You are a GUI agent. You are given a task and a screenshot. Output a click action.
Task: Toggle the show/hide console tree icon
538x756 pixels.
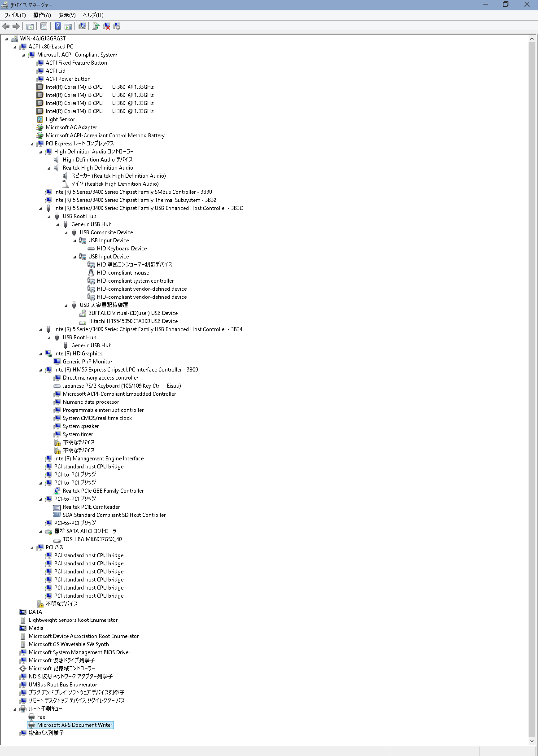pos(30,26)
